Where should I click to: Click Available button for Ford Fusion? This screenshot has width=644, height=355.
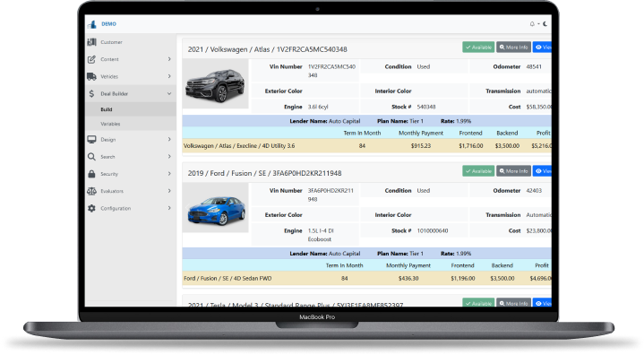click(x=478, y=171)
